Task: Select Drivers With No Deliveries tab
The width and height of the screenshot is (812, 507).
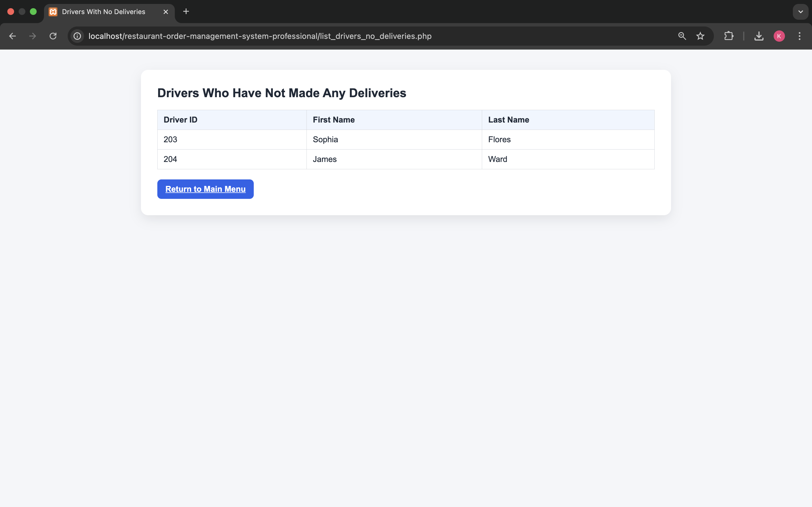Action: pos(104,12)
